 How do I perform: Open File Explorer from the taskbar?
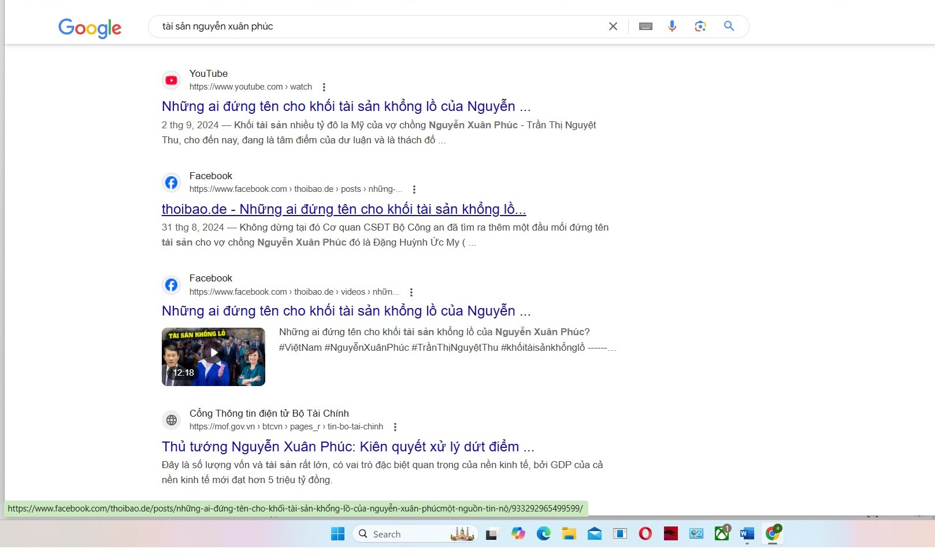coord(569,534)
